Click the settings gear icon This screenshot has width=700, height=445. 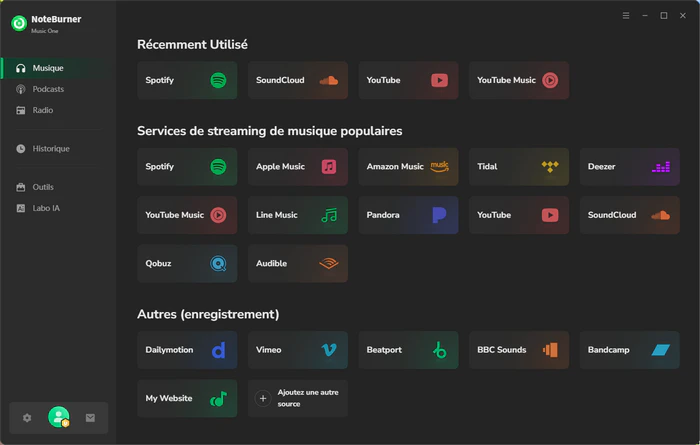click(x=27, y=418)
